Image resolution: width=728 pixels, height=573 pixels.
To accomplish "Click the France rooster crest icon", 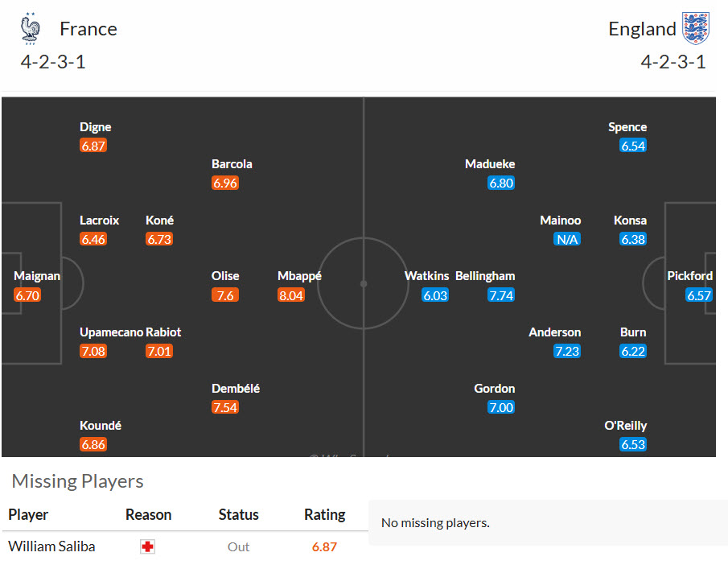I will pyautogui.click(x=31, y=28).
